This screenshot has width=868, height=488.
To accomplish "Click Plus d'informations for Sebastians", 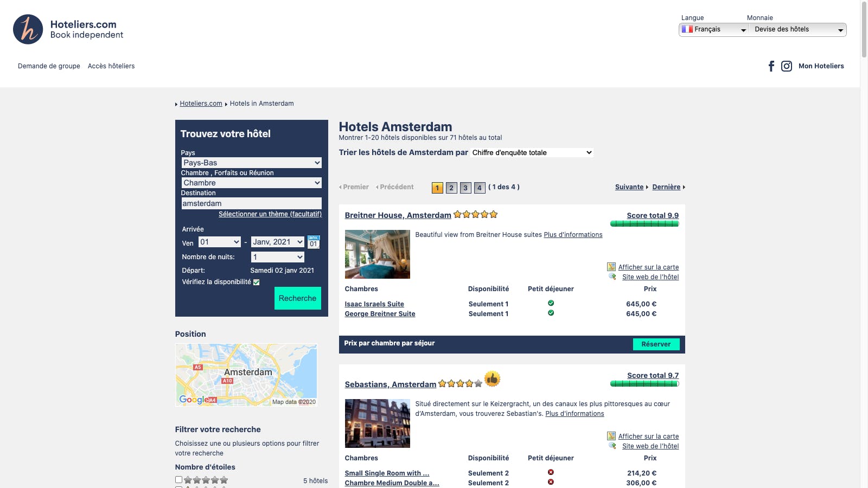I will 575,414.
